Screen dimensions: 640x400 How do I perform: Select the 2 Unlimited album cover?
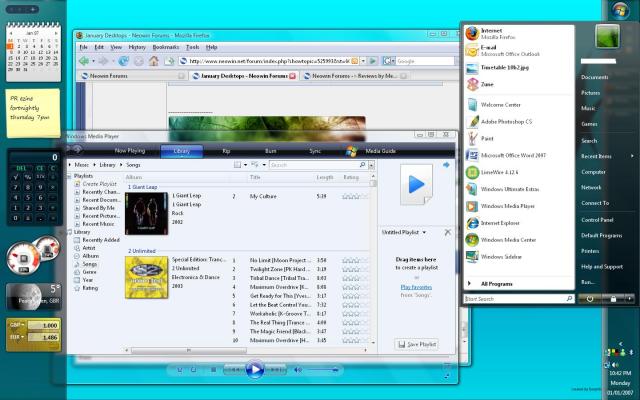coord(146,278)
